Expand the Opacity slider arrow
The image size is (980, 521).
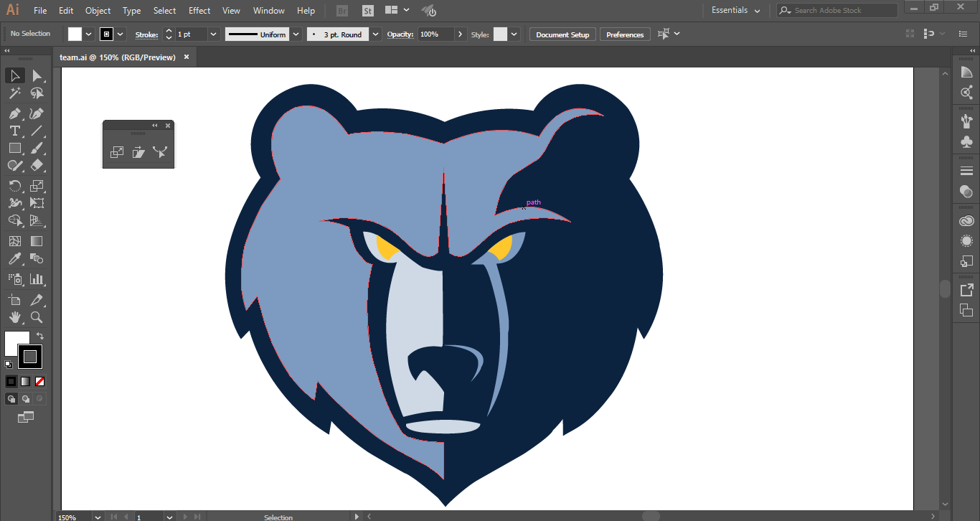[461, 34]
